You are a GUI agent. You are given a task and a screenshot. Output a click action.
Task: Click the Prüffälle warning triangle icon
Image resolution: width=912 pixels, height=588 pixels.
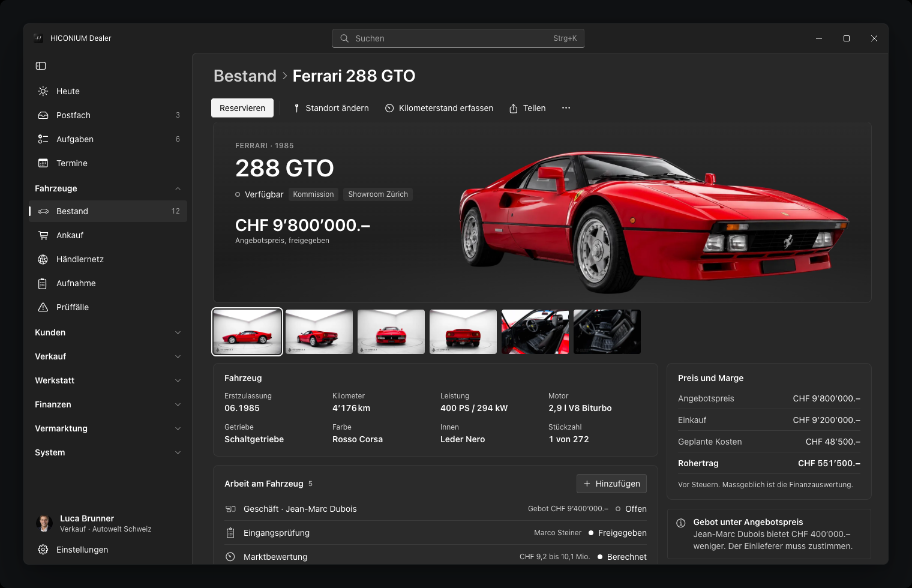point(43,307)
